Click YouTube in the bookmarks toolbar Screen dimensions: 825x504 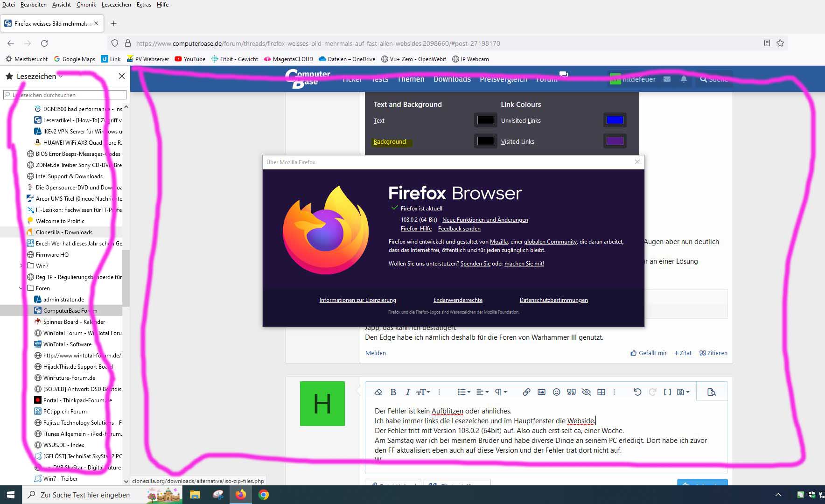(x=190, y=59)
